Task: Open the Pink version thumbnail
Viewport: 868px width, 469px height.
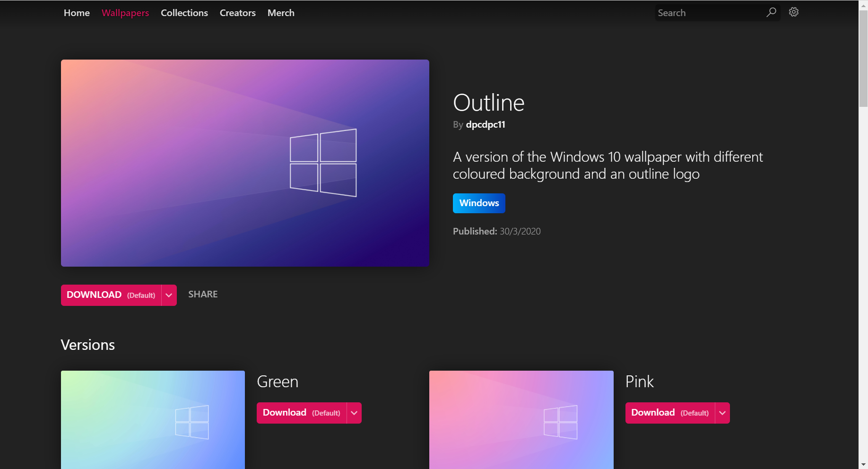Action: (x=521, y=420)
